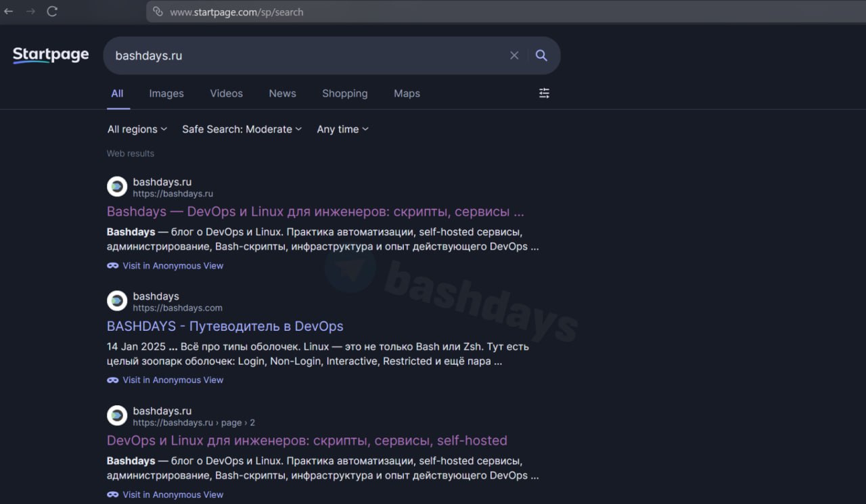Click the browser address bar URL
866x504 pixels.
pos(236,12)
